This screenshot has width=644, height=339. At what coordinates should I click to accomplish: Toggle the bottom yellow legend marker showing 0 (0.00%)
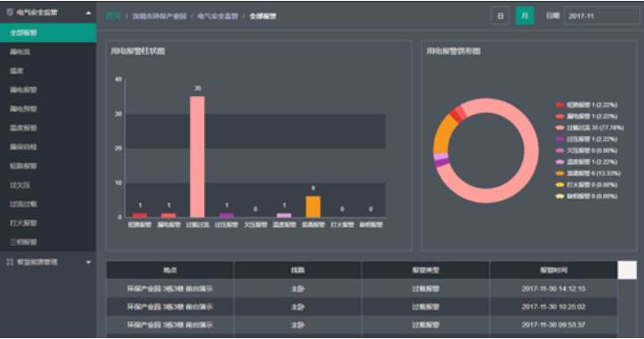coord(559,197)
